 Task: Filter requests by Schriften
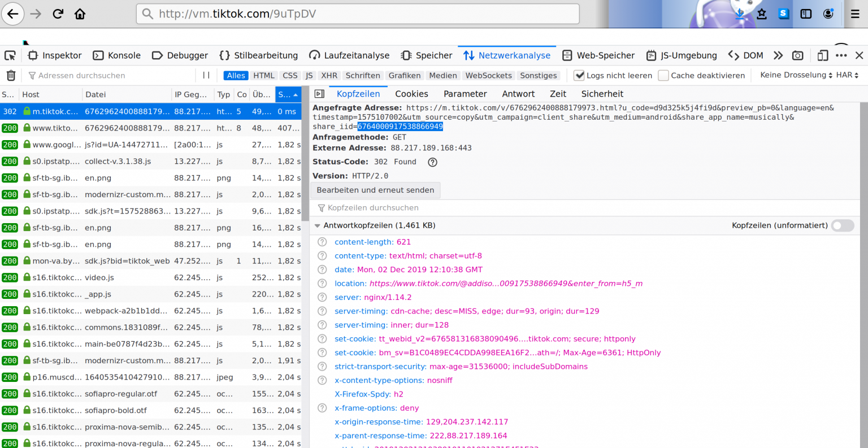pos(363,76)
